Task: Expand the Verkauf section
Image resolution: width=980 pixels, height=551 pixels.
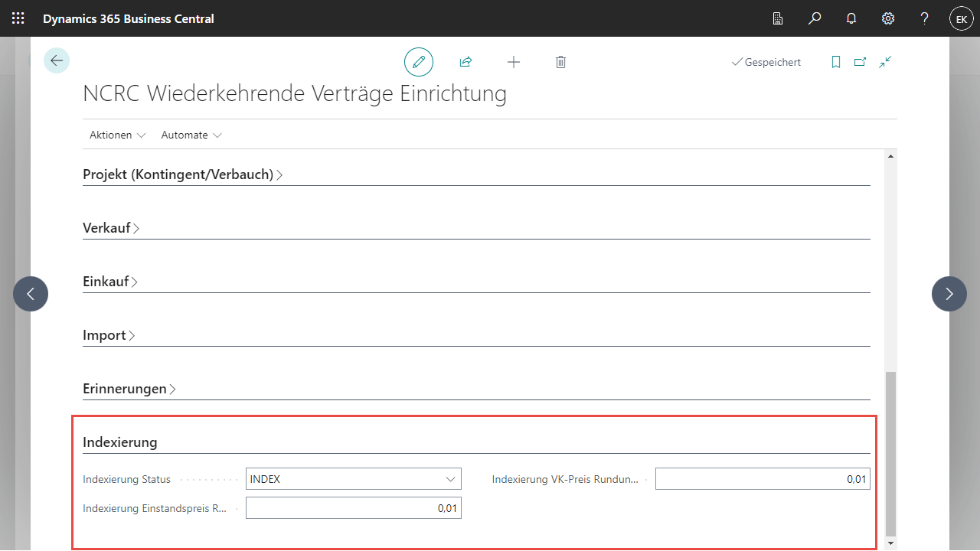Action: pyautogui.click(x=111, y=228)
